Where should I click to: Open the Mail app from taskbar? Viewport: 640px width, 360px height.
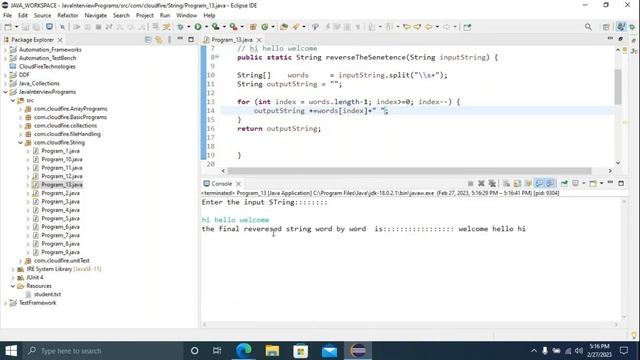pyautogui.click(x=329, y=351)
